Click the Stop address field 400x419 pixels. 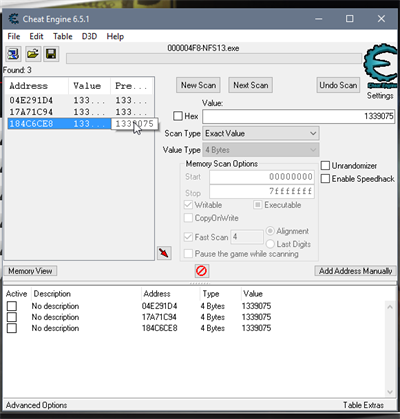[262, 192]
